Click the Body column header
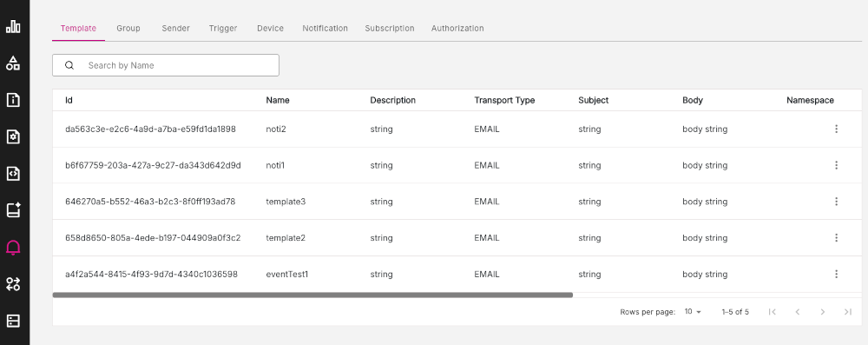 click(693, 101)
